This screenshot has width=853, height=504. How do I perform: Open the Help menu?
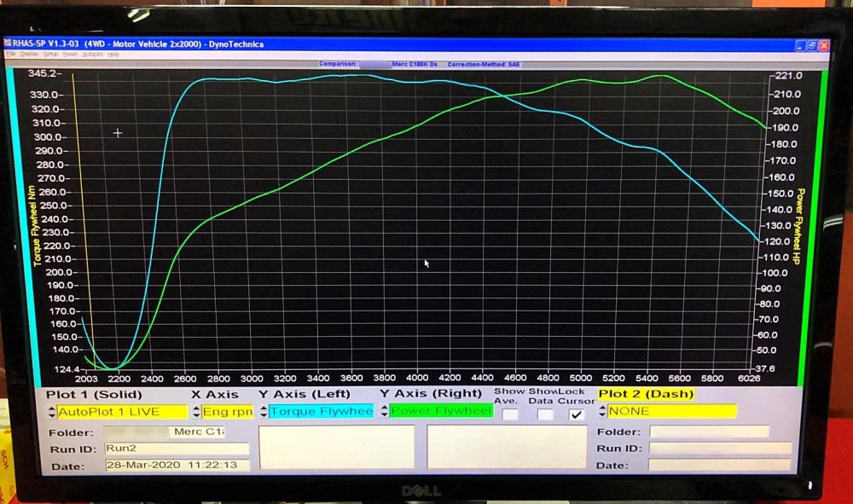[113, 55]
